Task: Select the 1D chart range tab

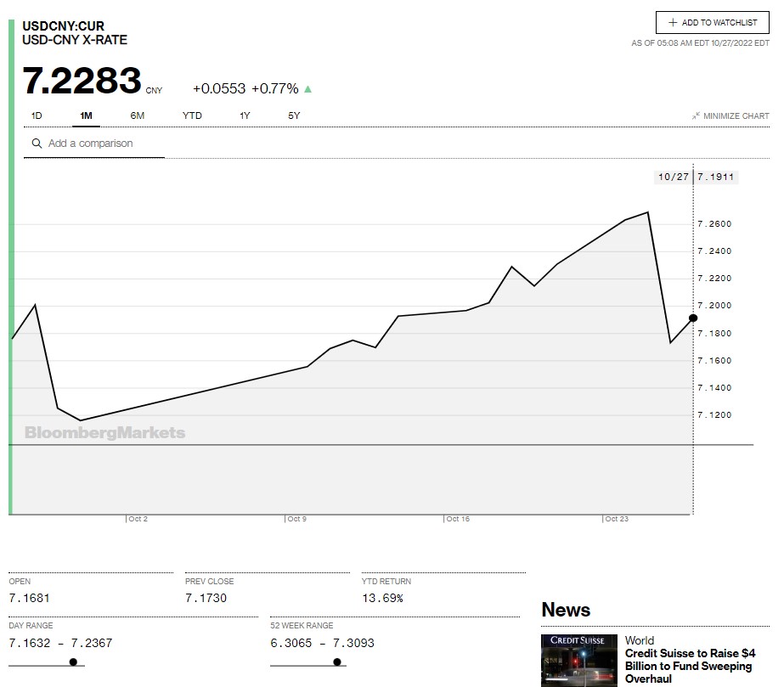Action: coord(37,115)
